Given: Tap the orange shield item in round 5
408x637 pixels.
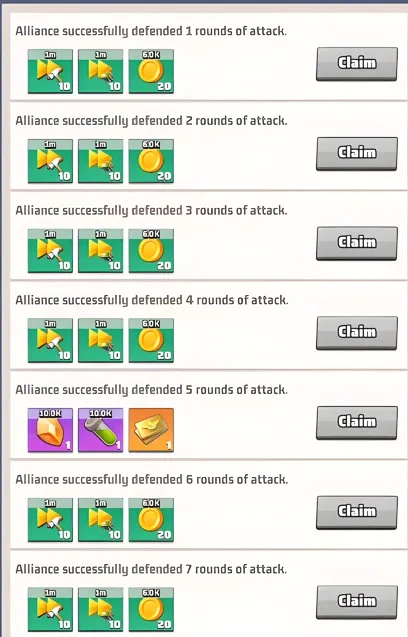Looking at the screenshot, I should 50,431.
